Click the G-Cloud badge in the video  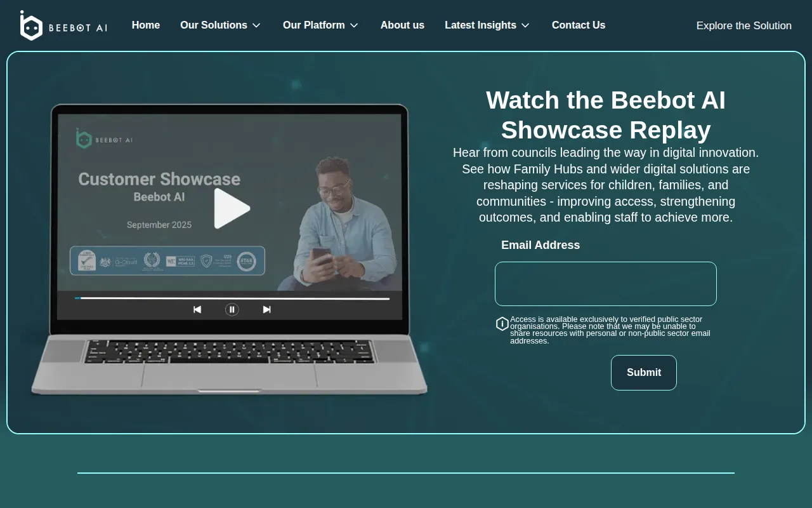pyautogui.click(x=125, y=261)
